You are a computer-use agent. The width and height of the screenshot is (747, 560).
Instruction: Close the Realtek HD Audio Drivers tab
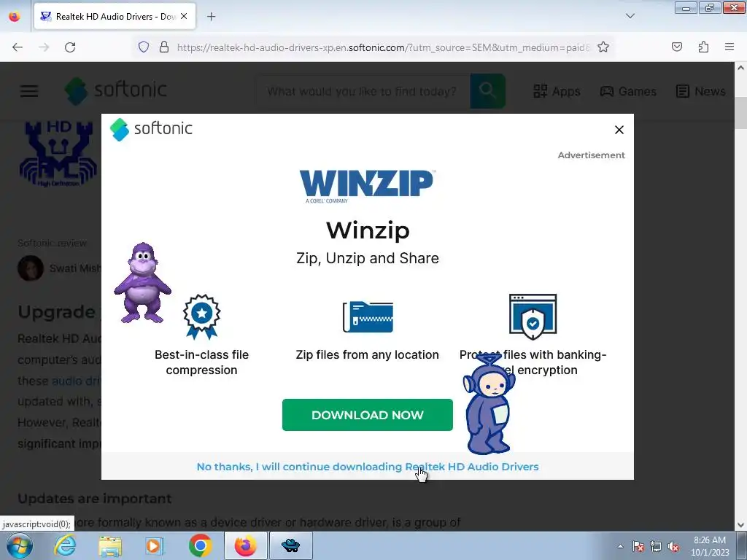click(x=184, y=16)
